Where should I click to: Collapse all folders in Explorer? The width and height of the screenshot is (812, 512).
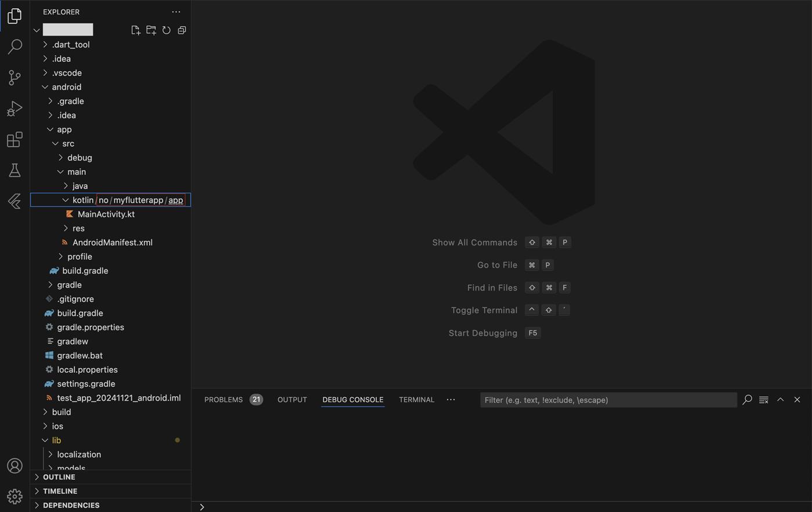(182, 30)
